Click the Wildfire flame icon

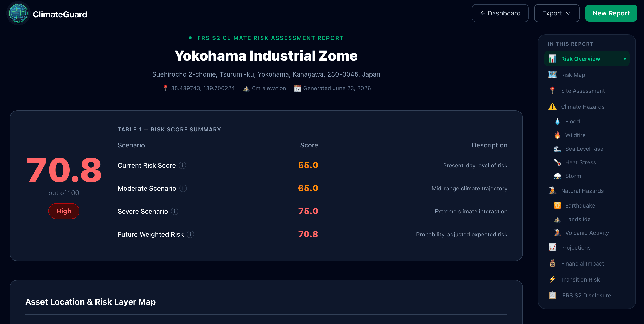(557, 135)
